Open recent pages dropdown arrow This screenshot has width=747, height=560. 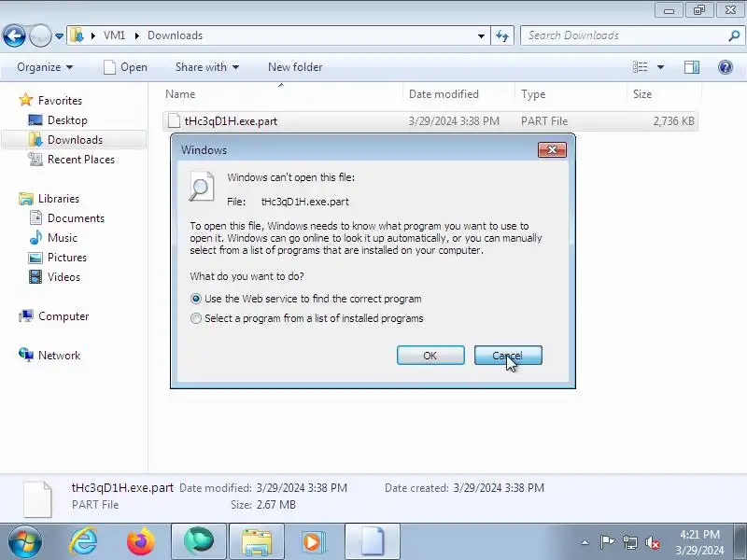pyautogui.click(x=59, y=36)
